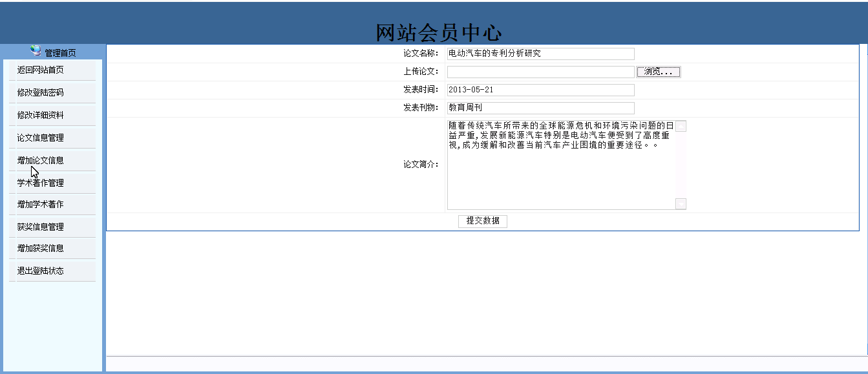868x374 pixels.
Task: Click the 发表时间: label
Action: point(421,90)
